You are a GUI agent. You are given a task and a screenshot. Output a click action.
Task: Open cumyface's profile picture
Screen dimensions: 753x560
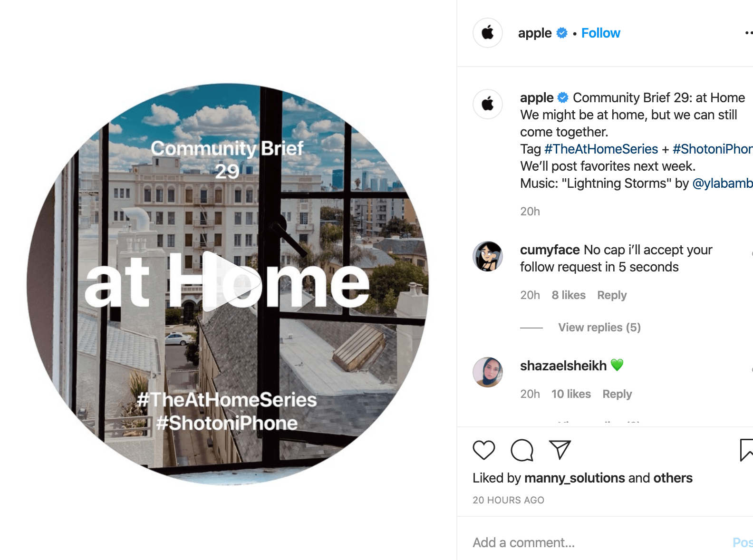tap(488, 256)
